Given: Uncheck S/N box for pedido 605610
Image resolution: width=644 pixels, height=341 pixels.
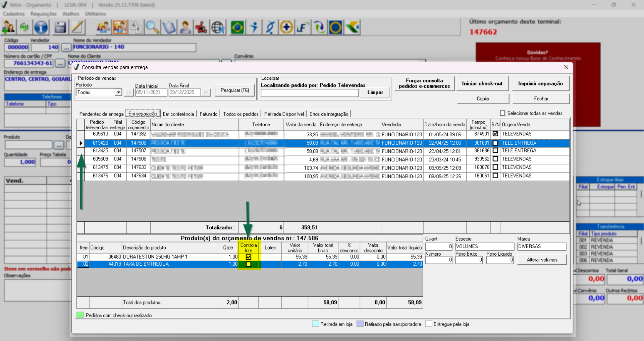Looking at the screenshot, I should 495,134.
